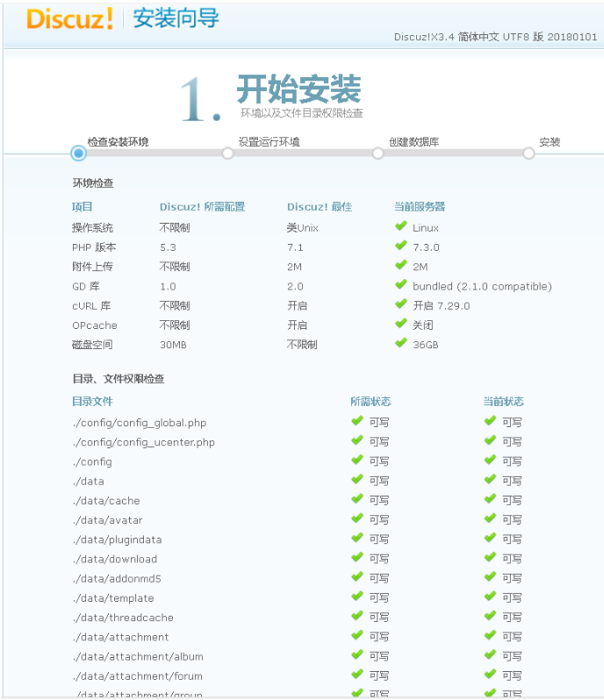Click the 当前状态 column header

coord(504,402)
